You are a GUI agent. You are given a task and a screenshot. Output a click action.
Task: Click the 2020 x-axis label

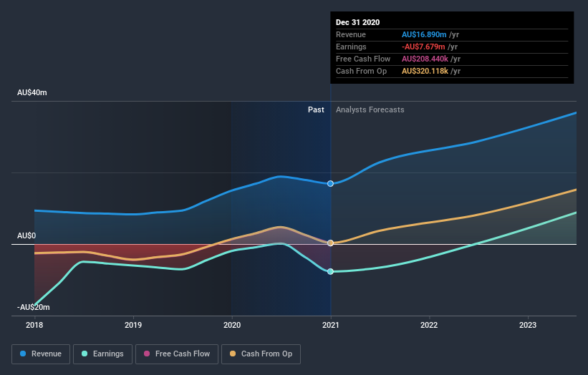coord(232,325)
